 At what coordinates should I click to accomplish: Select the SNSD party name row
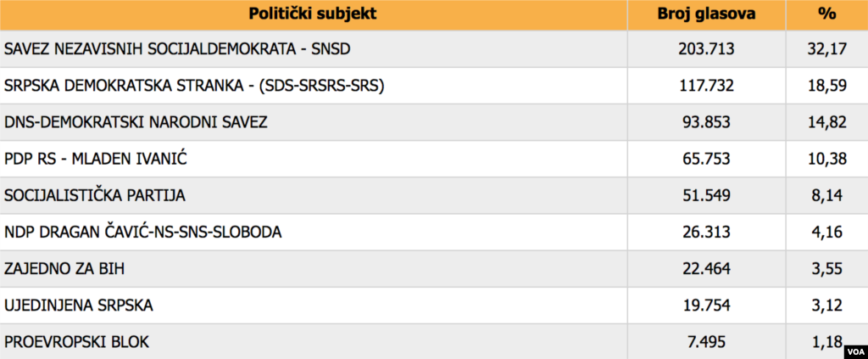177,49
